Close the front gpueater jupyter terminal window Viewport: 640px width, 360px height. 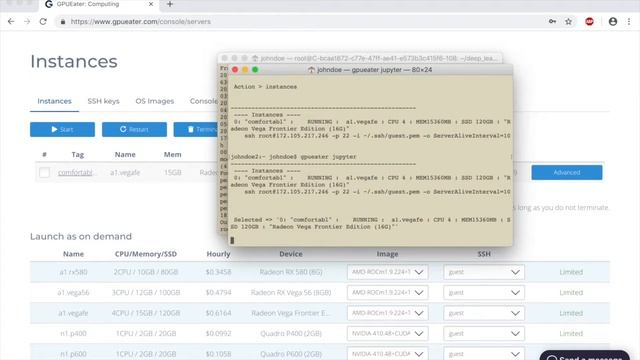(x=235, y=70)
